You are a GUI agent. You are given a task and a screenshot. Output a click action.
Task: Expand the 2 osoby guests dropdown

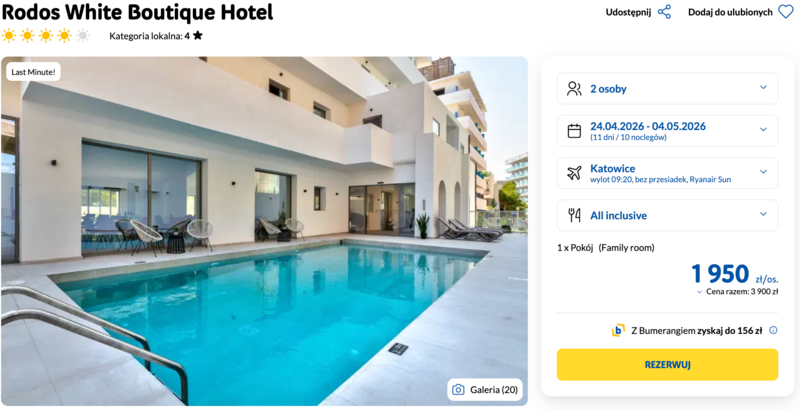tap(667, 89)
